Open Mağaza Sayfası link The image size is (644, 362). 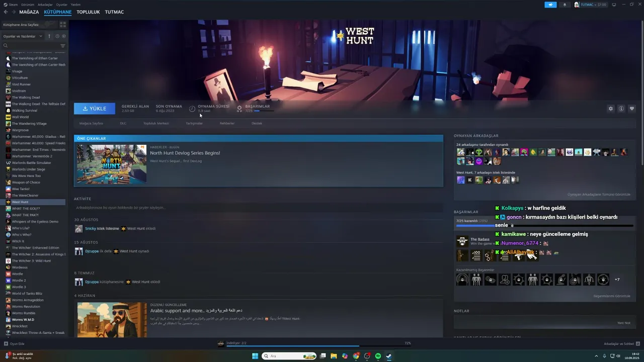[x=91, y=123]
